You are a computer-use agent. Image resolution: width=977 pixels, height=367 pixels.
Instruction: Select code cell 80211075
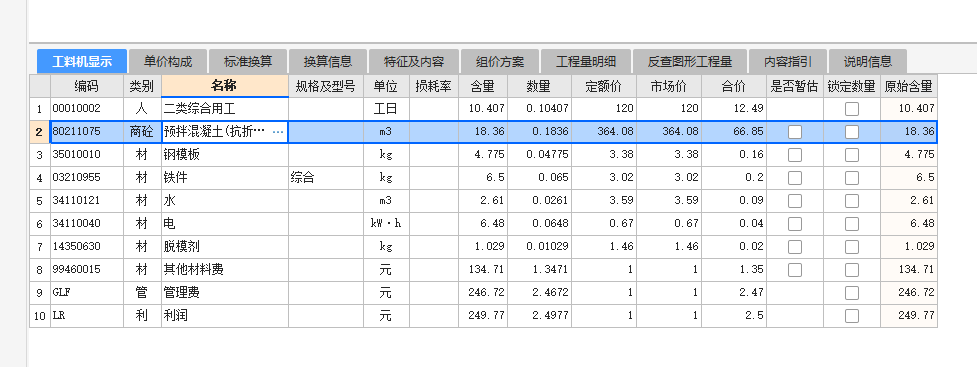[87, 132]
